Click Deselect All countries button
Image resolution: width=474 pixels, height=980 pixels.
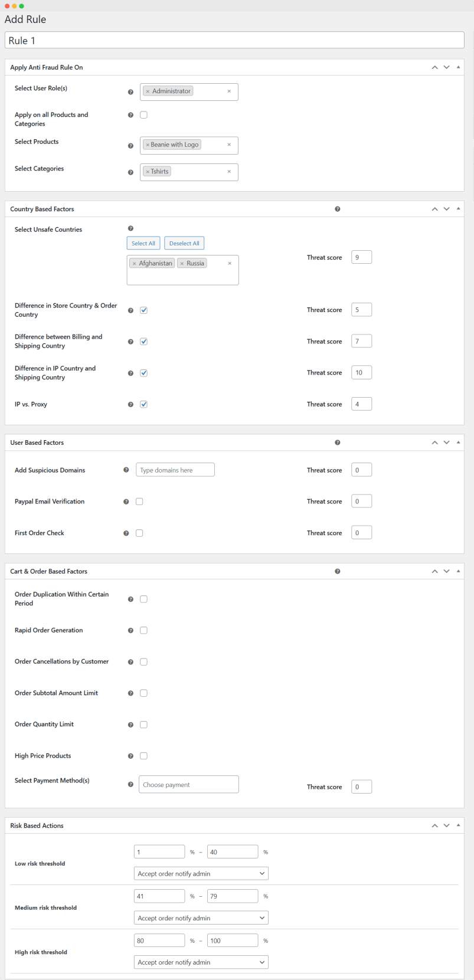(184, 243)
